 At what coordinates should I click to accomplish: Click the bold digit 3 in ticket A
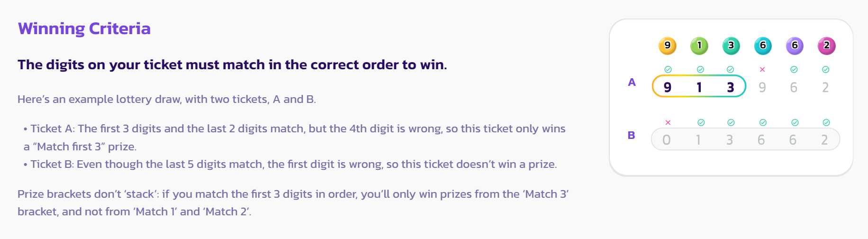click(x=731, y=87)
